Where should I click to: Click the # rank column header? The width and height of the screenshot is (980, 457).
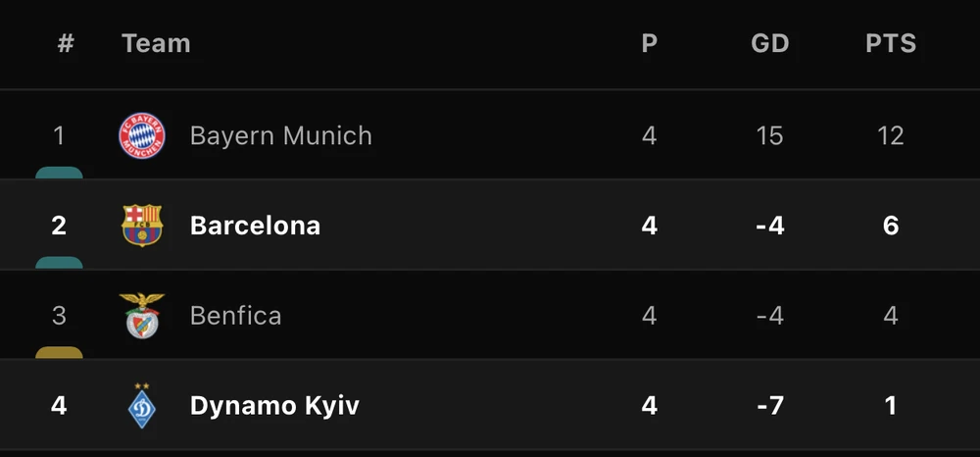[x=66, y=44]
